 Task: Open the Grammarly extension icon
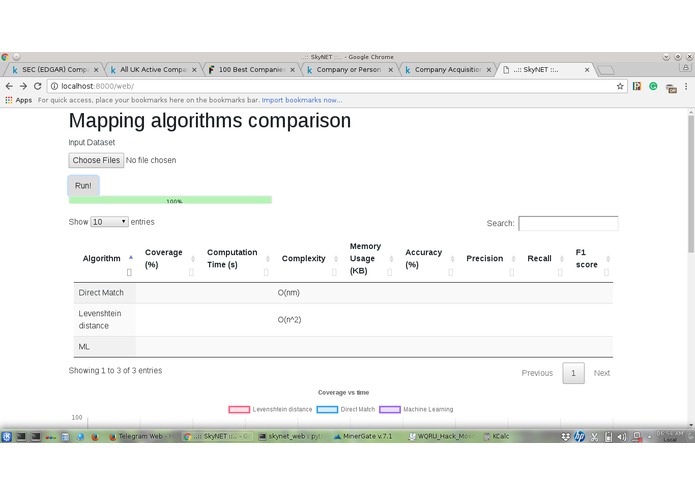[653, 86]
